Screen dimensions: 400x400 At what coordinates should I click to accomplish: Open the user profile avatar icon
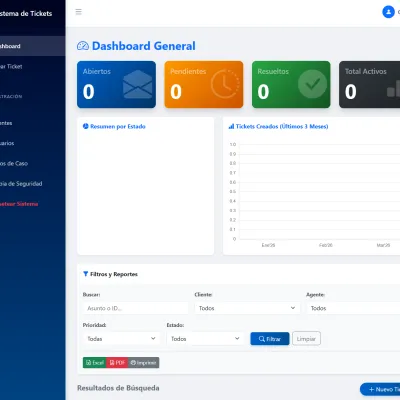[388, 12]
